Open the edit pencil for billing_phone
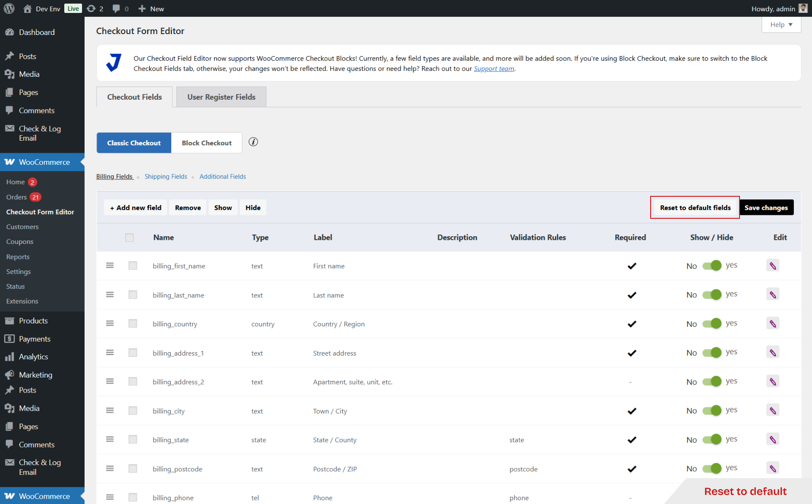Screen dimensions: 812x504 point(772,497)
